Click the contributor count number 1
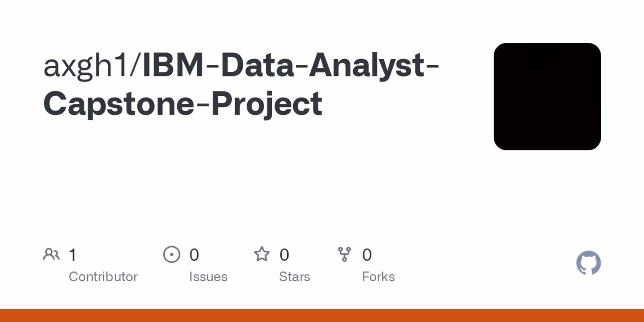The width and height of the screenshot is (644, 322). (73, 255)
